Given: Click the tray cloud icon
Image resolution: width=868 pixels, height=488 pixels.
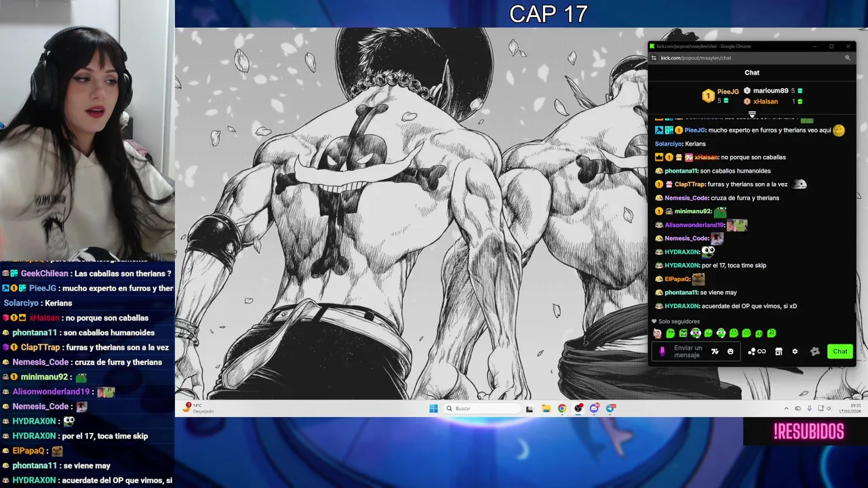Looking at the screenshot, I should pos(797,408).
